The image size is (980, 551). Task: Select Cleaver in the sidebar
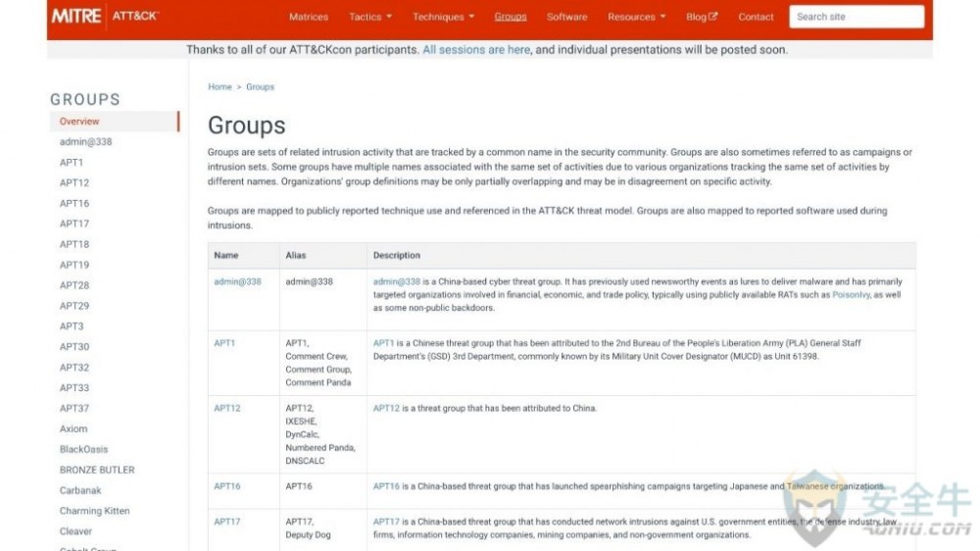(75, 531)
